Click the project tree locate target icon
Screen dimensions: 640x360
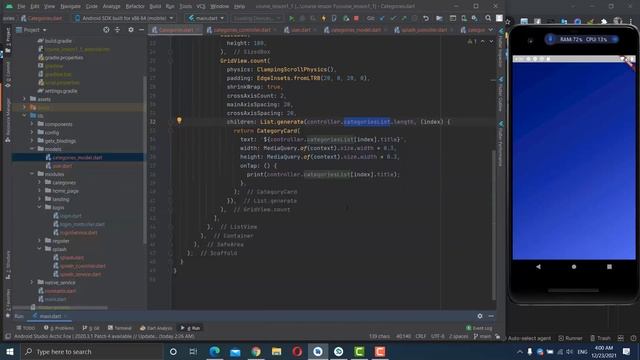pyautogui.click(x=106, y=30)
